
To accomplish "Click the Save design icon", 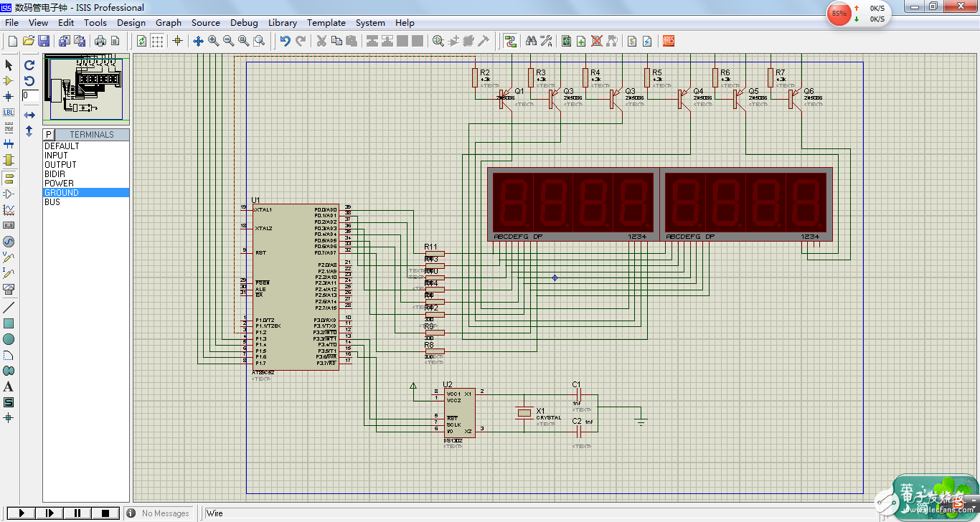I will [x=44, y=41].
